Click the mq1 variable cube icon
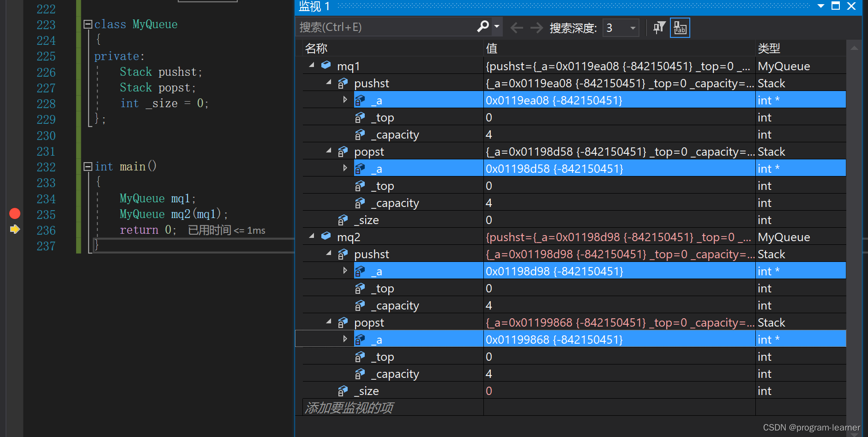The image size is (868, 437). point(326,65)
